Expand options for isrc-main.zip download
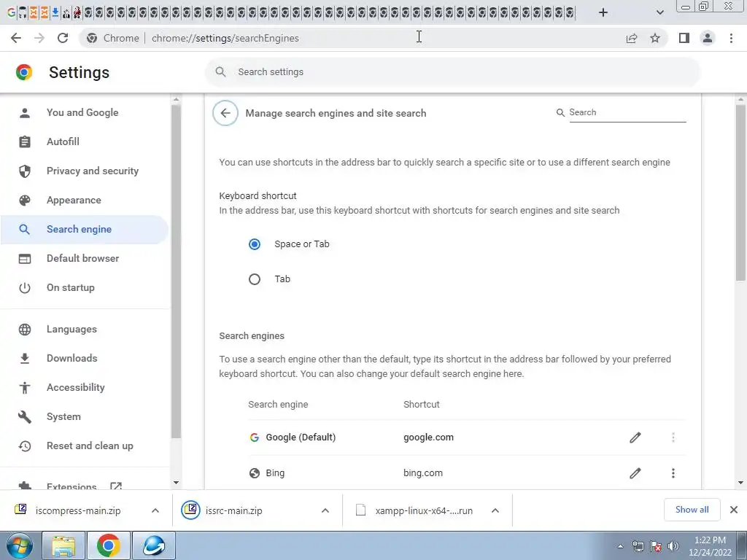This screenshot has height=560, width=747. 325,510
